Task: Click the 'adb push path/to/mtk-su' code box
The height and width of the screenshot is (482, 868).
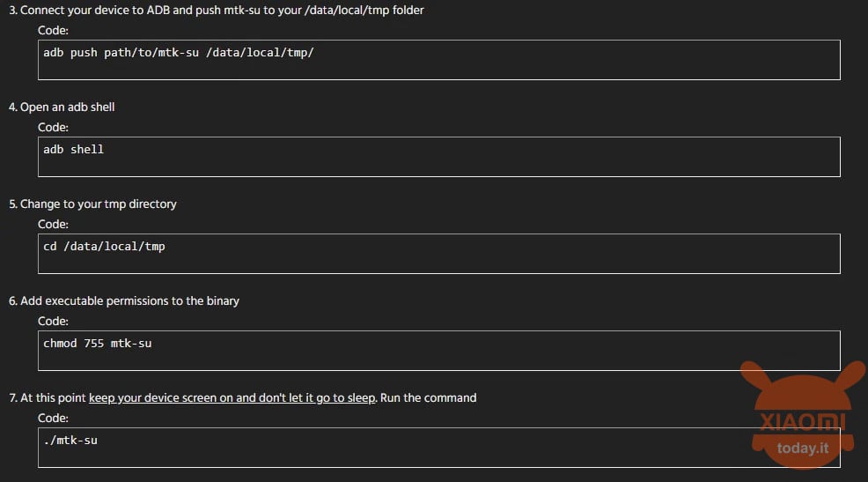Action: coord(439,60)
